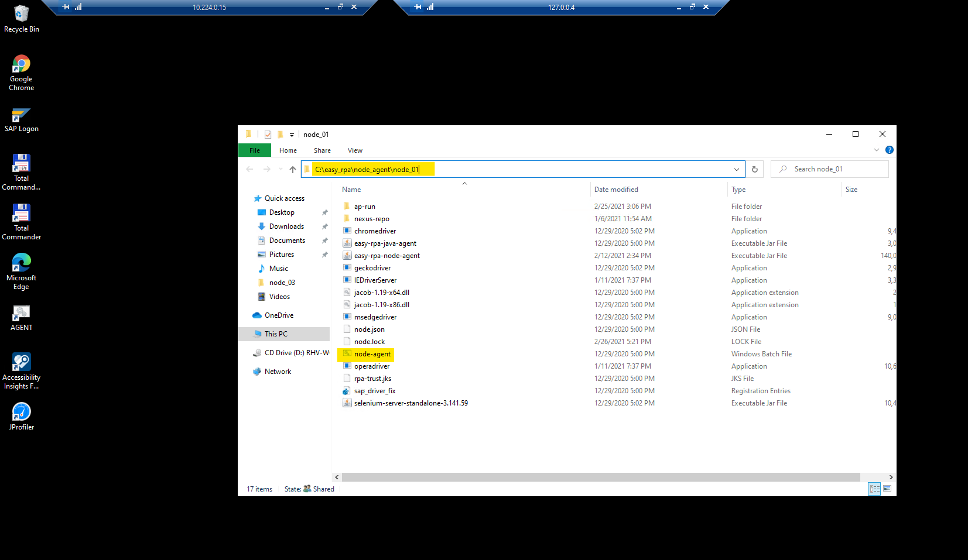The width and height of the screenshot is (968, 560).
Task: Click Properties icon in quick access toolbar
Action: pyautogui.click(x=268, y=135)
